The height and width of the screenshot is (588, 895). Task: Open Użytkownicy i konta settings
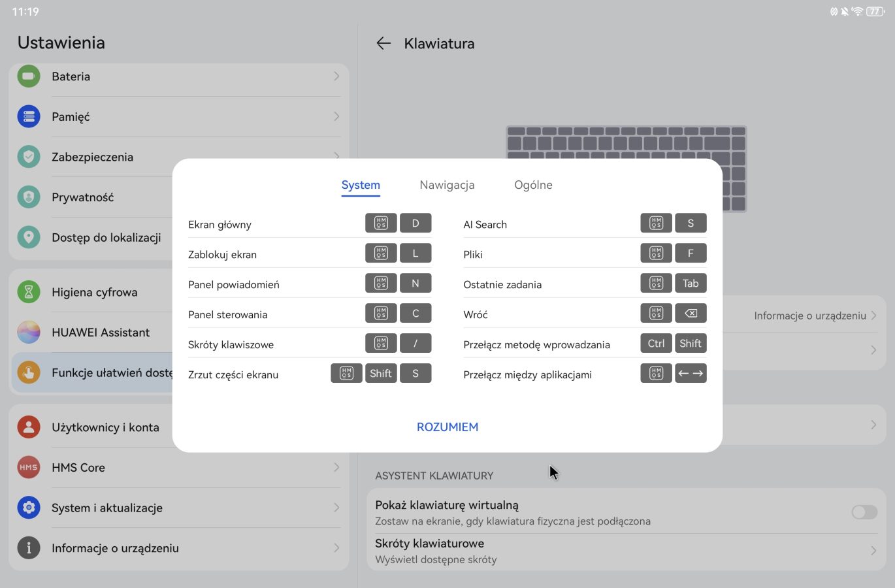pyautogui.click(x=105, y=427)
